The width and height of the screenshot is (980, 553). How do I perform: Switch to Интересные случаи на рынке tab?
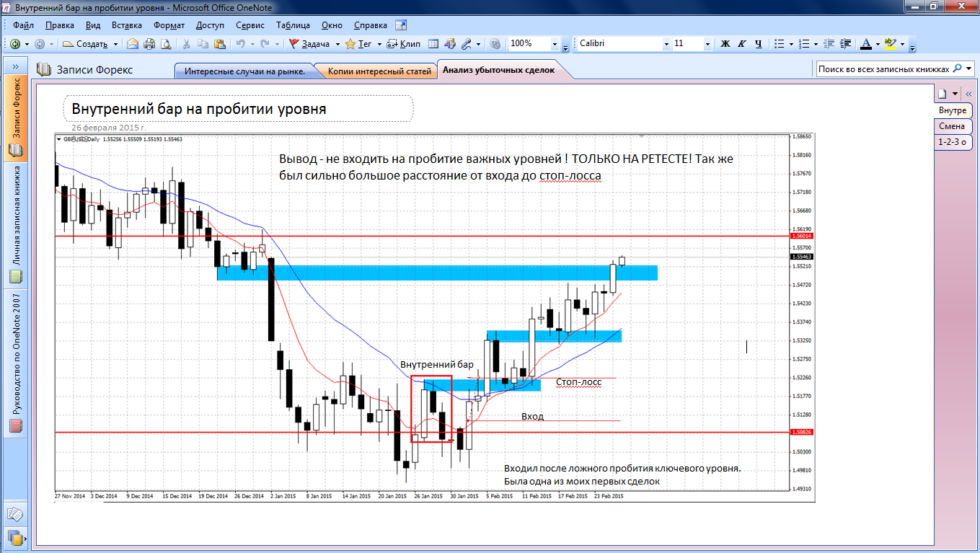pyautogui.click(x=244, y=71)
